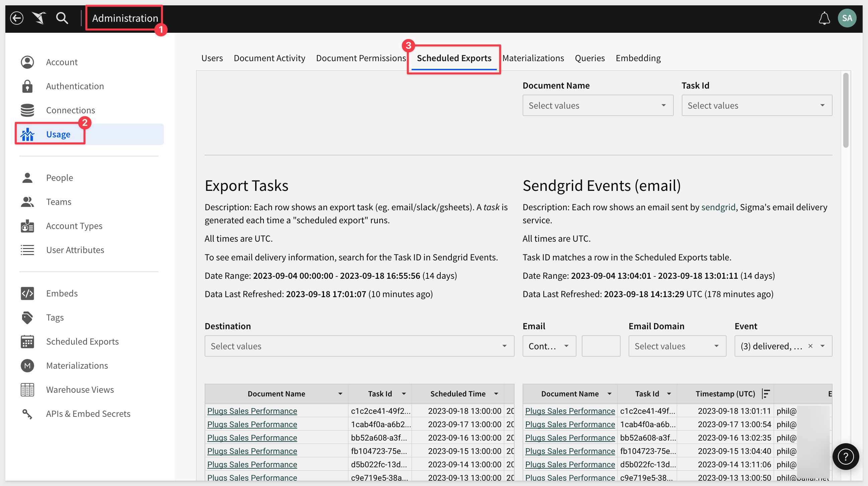The width and height of the screenshot is (868, 486).
Task: Click the back arrow icon
Action: [x=16, y=18]
